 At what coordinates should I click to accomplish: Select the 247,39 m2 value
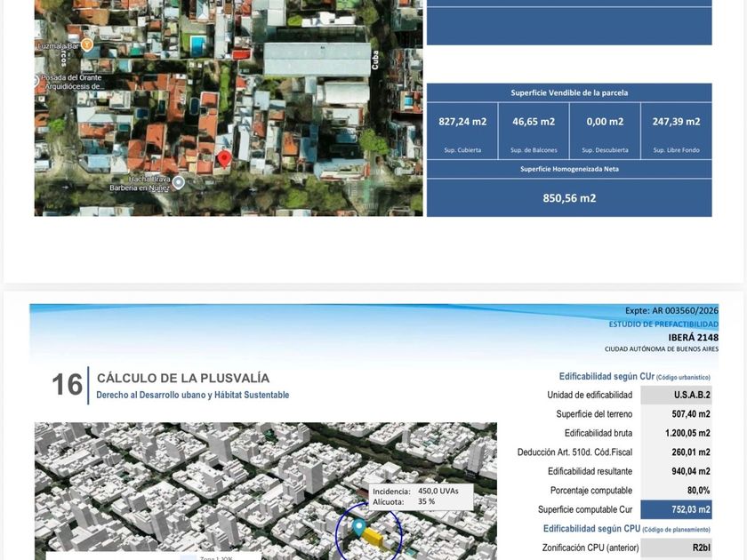coord(677,122)
